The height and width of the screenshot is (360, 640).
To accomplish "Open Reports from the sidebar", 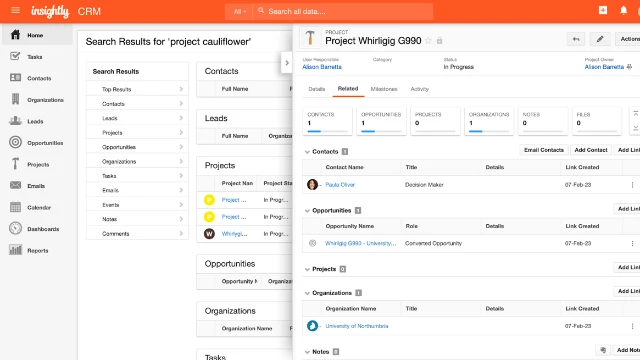I will click(x=37, y=251).
